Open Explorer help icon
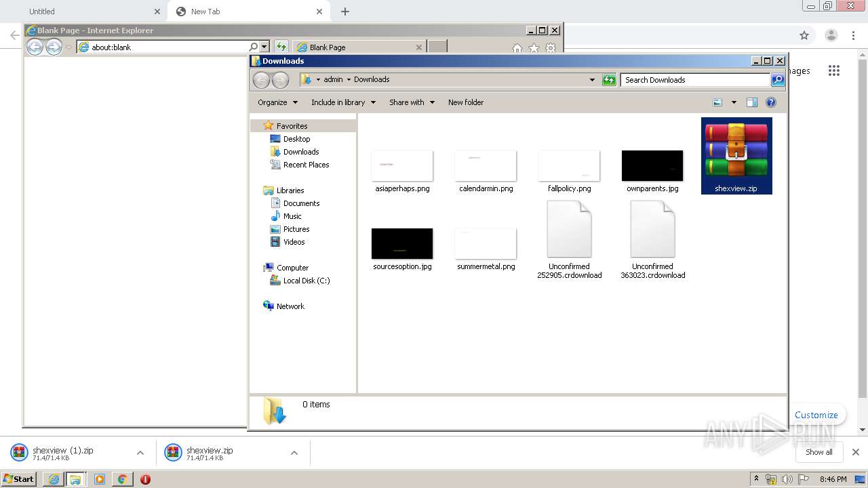Screen dimensions: 868x488 pyautogui.click(x=771, y=102)
